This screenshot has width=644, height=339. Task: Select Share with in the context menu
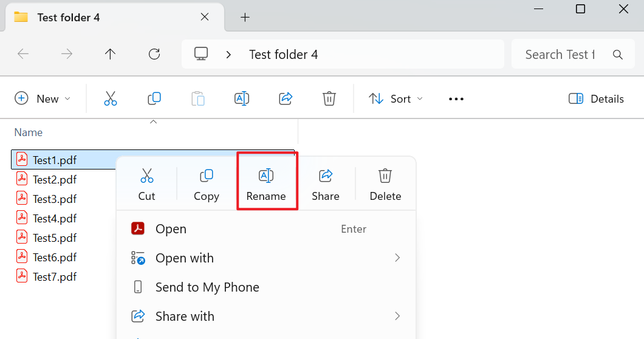266,317
